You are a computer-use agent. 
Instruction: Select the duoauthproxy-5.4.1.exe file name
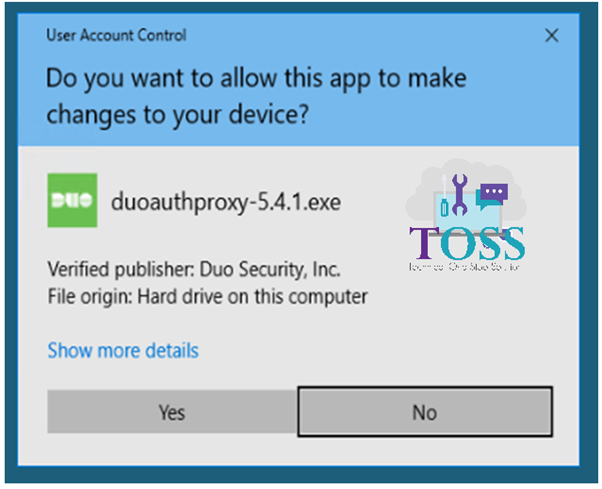[x=226, y=202]
